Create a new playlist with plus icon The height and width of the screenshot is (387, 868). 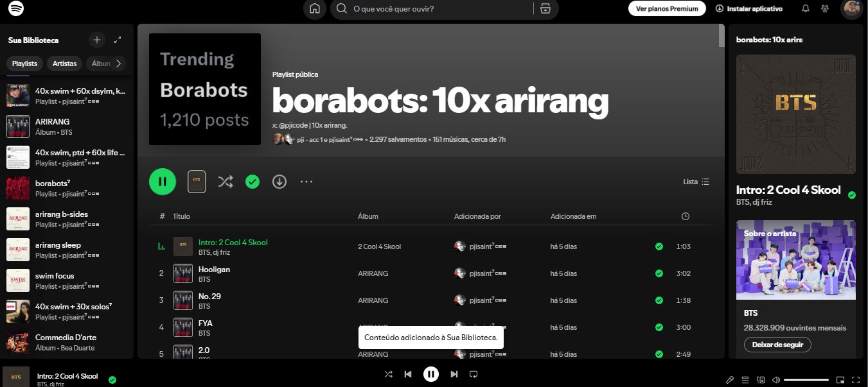(97, 40)
